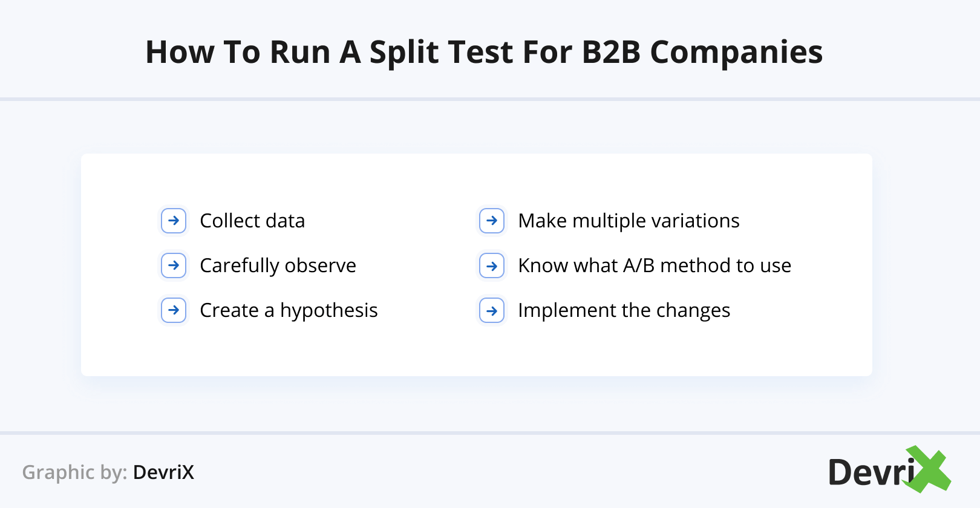Click the bold DevriX credit name text
Viewport: 980px width, 508px height.
163,472
